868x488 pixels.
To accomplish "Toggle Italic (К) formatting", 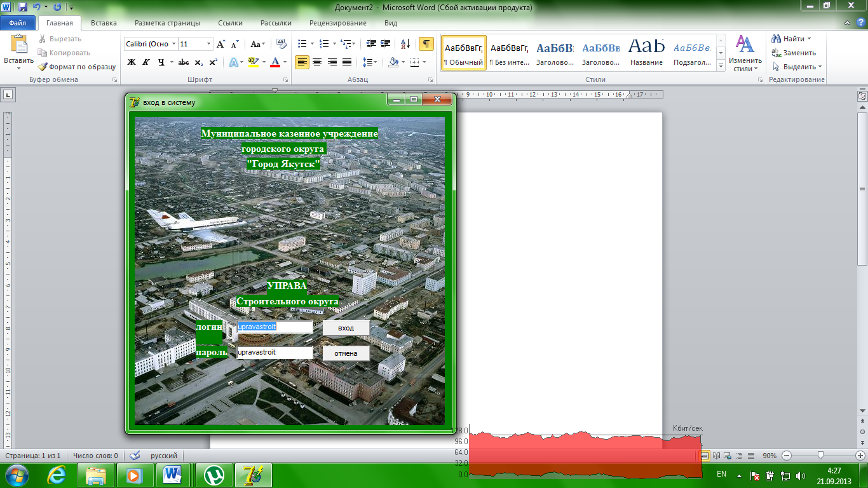I will point(146,62).
